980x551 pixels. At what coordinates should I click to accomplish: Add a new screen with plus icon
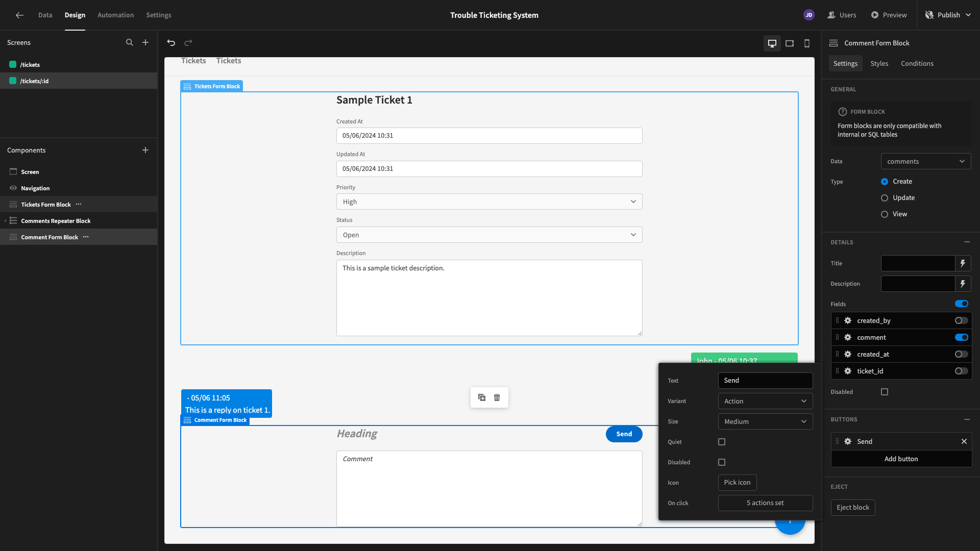(145, 42)
